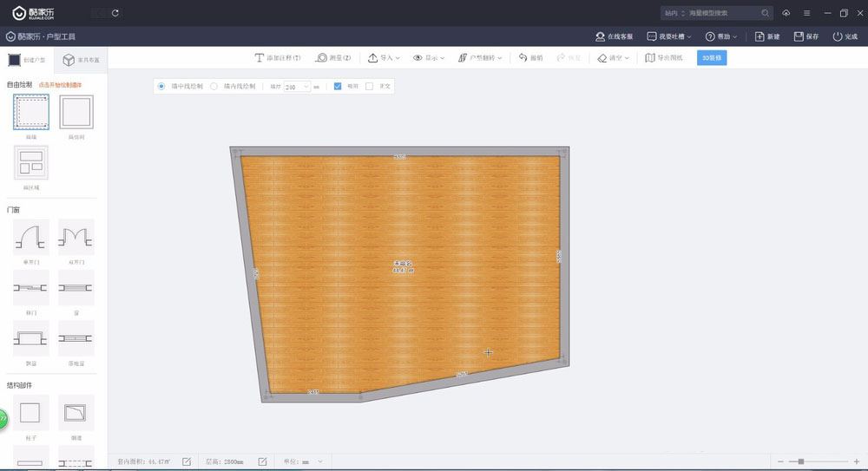The height and width of the screenshot is (471, 868).
Task: Select wall centerline drawing (墙中线绘制) radio
Action: (161, 87)
